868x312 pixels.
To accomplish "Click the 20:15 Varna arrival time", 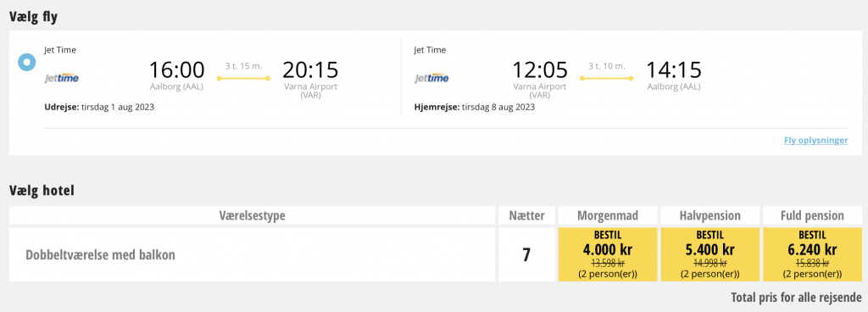I will [x=310, y=70].
